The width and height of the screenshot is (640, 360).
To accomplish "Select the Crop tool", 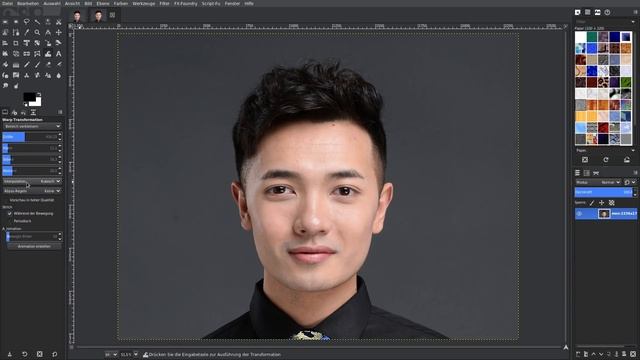I will click(x=16, y=43).
